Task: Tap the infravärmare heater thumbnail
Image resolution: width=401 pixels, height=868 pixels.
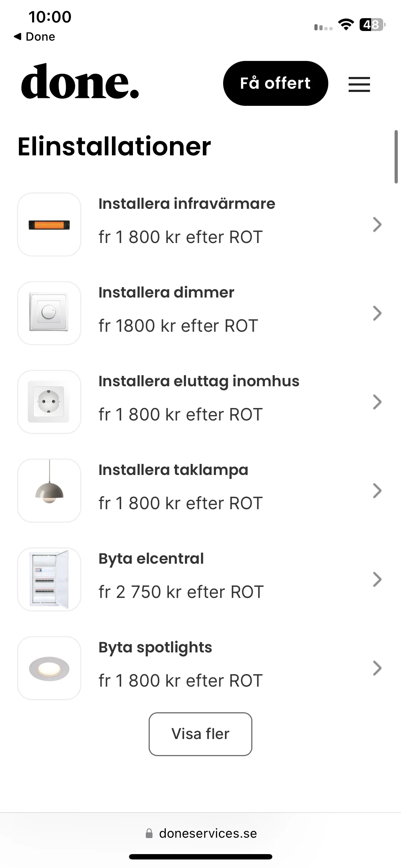Action: click(49, 224)
